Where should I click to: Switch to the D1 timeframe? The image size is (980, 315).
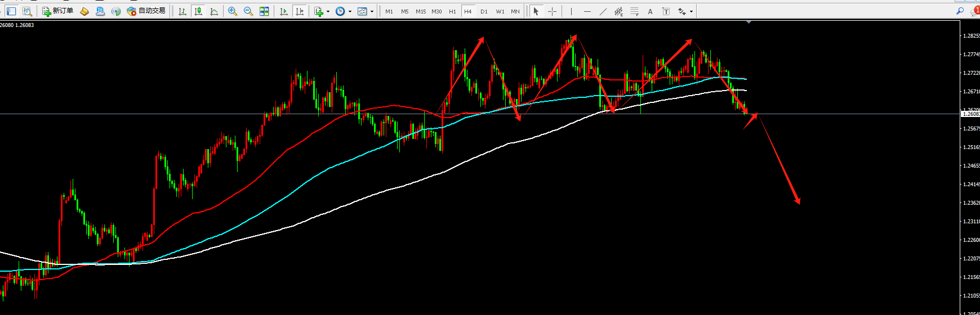coord(484,11)
